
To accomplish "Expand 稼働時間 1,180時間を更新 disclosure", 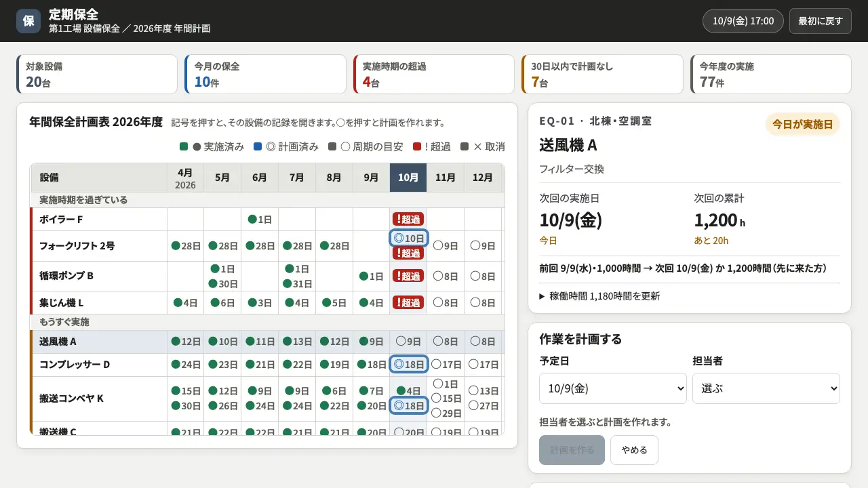I will point(599,296).
